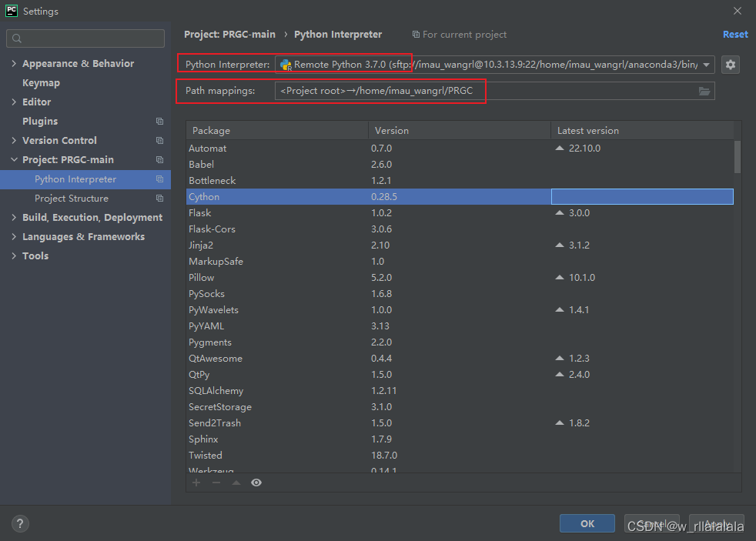
Task: Select the Bottleneck package row
Action: [460, 181]
